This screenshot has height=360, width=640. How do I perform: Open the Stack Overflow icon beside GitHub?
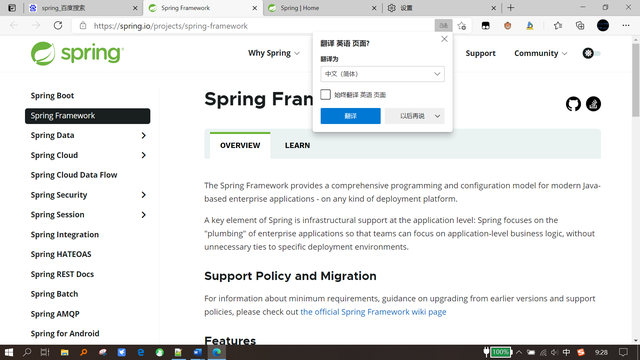click(593, 104)
